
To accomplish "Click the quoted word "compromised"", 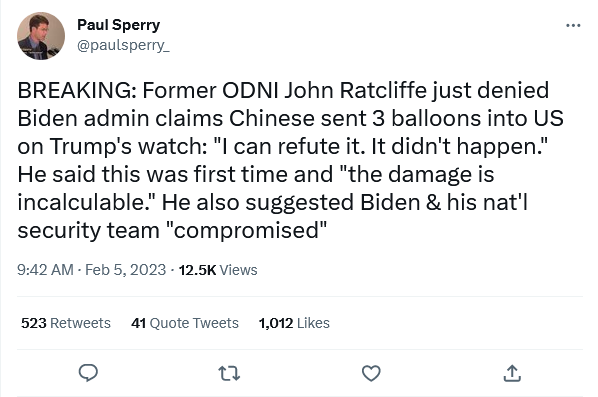I will tap(247, 230).
